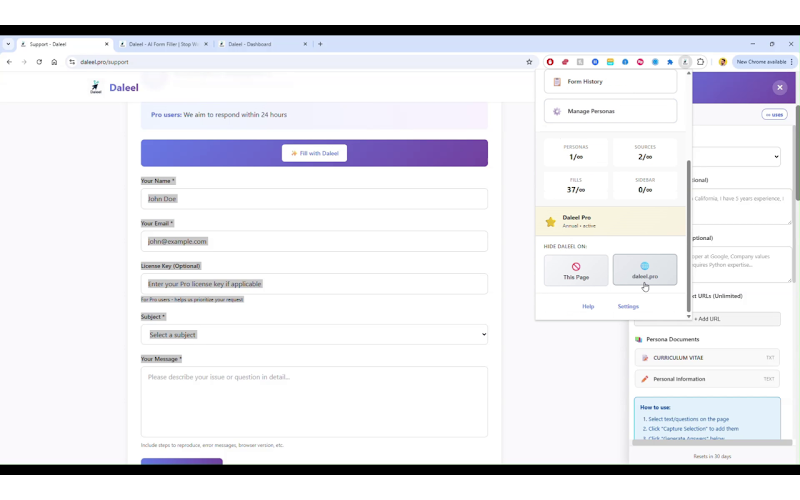
Task: Click the address bar URL daleel.pro/support
Action: 104,62
